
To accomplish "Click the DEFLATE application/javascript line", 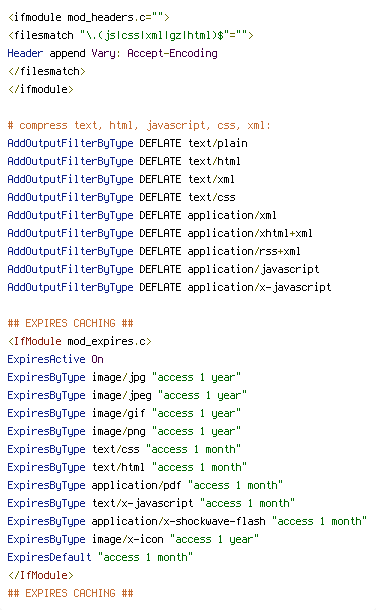I will [x=163, y=269].
